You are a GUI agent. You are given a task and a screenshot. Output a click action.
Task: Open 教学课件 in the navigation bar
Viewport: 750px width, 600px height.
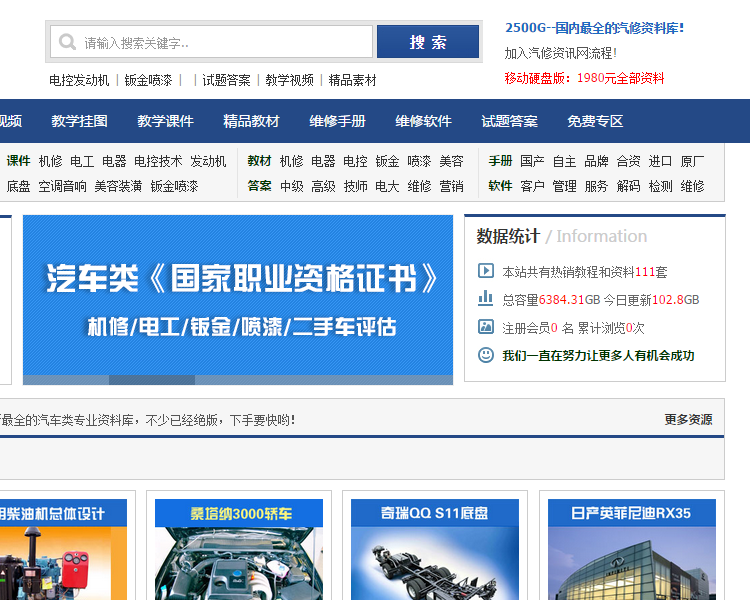tap(165, 121)
